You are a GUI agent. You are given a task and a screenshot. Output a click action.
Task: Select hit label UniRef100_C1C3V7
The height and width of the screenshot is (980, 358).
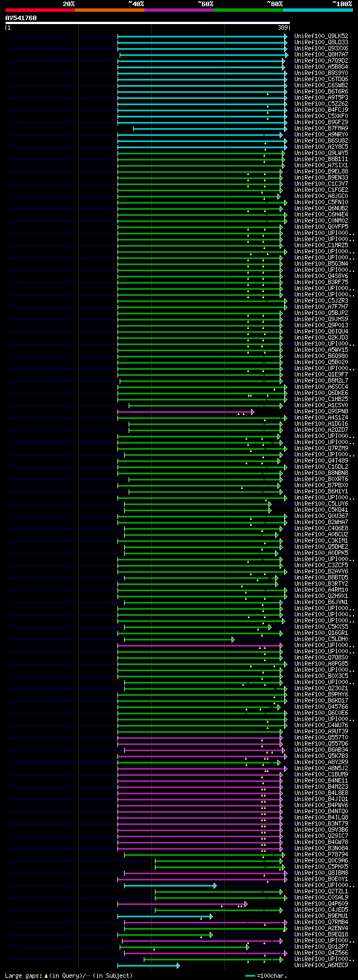click(321, 183)
